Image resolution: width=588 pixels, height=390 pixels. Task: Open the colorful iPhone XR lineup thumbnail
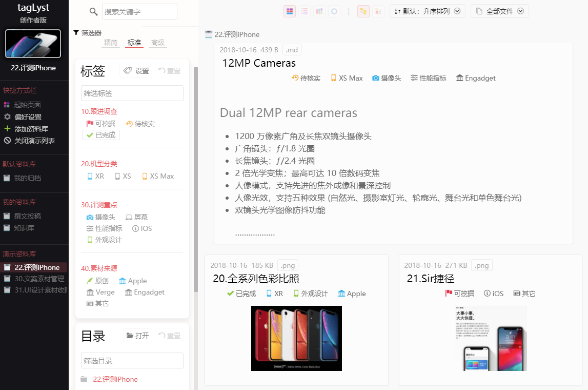coord(296,339)
